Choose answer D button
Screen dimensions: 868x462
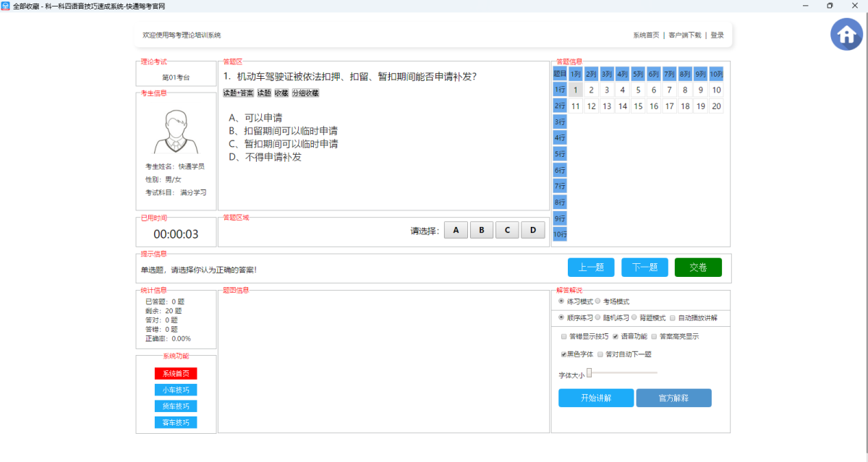pos(533,231)
